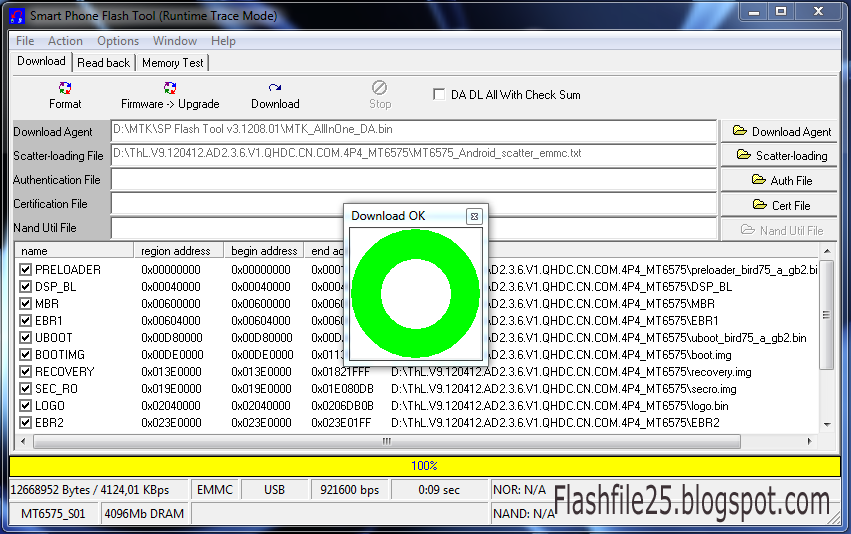Click the Download arrow icon
This screenshot has height=534, width=851.
click(275, 87)
